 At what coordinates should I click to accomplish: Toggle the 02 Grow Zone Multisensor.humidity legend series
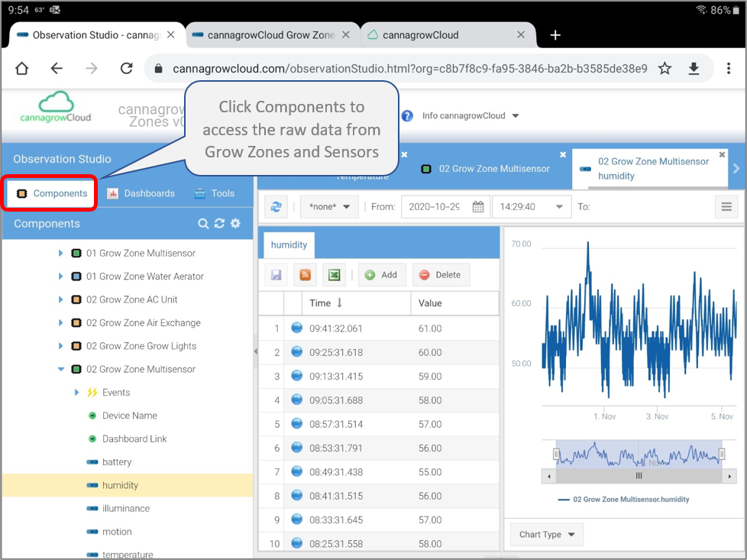pyautogui.click(x=623, y=500)
